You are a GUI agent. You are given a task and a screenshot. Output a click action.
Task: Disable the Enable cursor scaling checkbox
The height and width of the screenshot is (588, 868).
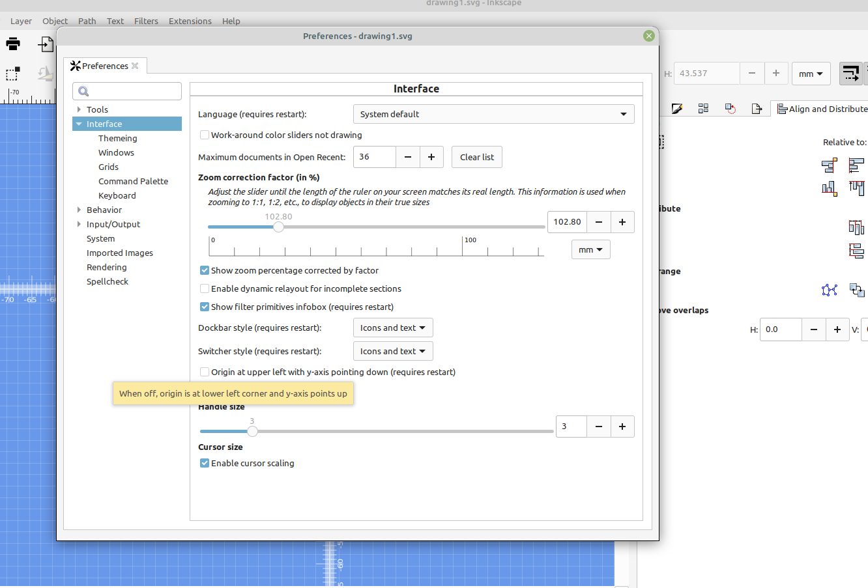205,463
